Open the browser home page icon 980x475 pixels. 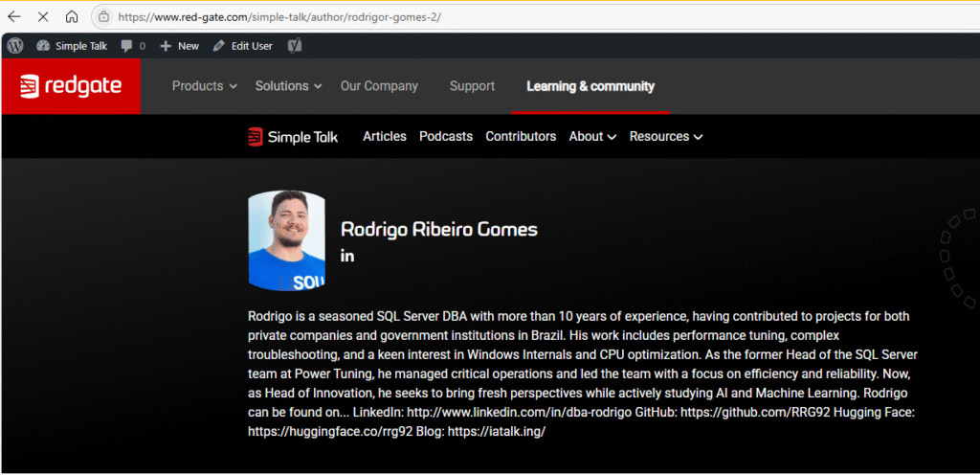[x=72, y=17]
